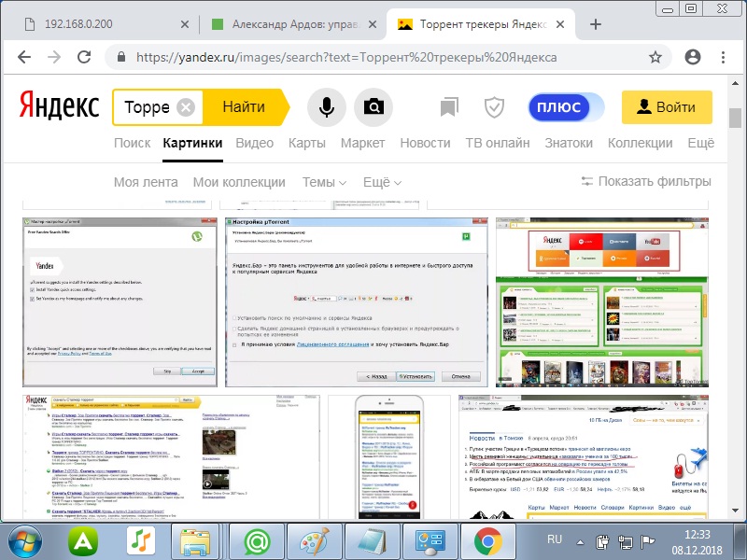Click scrollbar down arrow
This screenshot has width=747, height=560.
click(x=735, y=511)
